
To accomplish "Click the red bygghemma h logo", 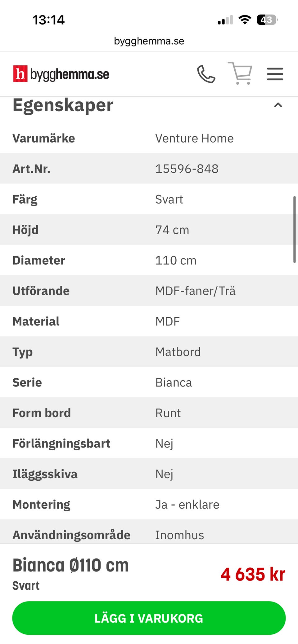I will pyautogui.click(x=20, y=74).
